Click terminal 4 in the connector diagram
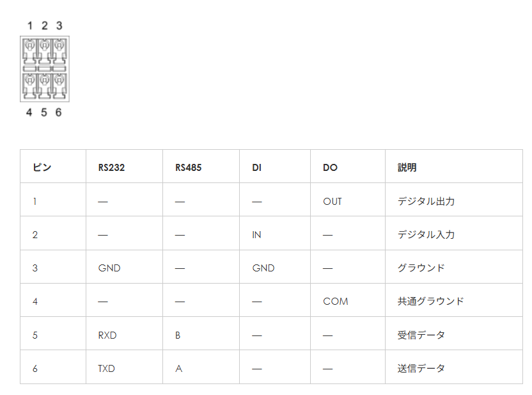 click(30, 86)
